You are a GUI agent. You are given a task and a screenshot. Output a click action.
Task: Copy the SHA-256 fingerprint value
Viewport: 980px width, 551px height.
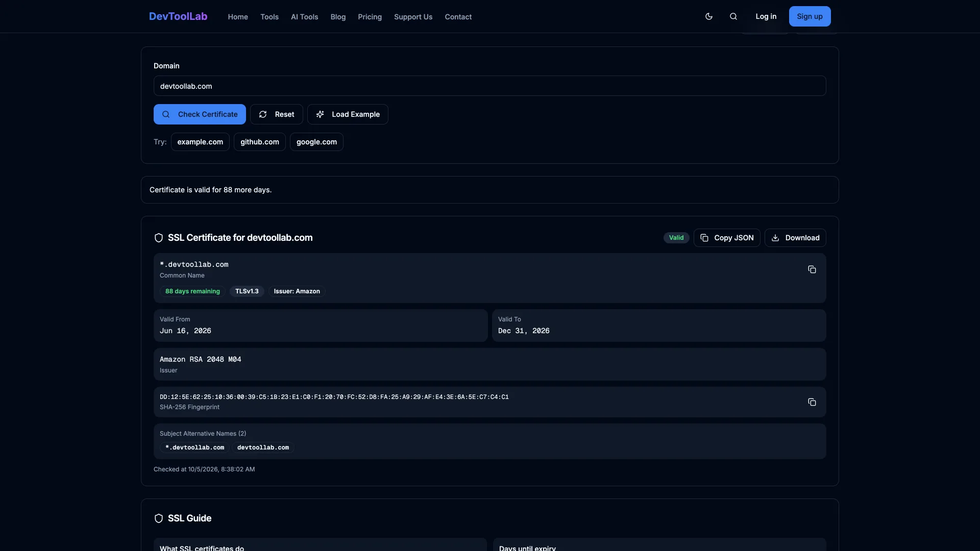click(812, 402)
